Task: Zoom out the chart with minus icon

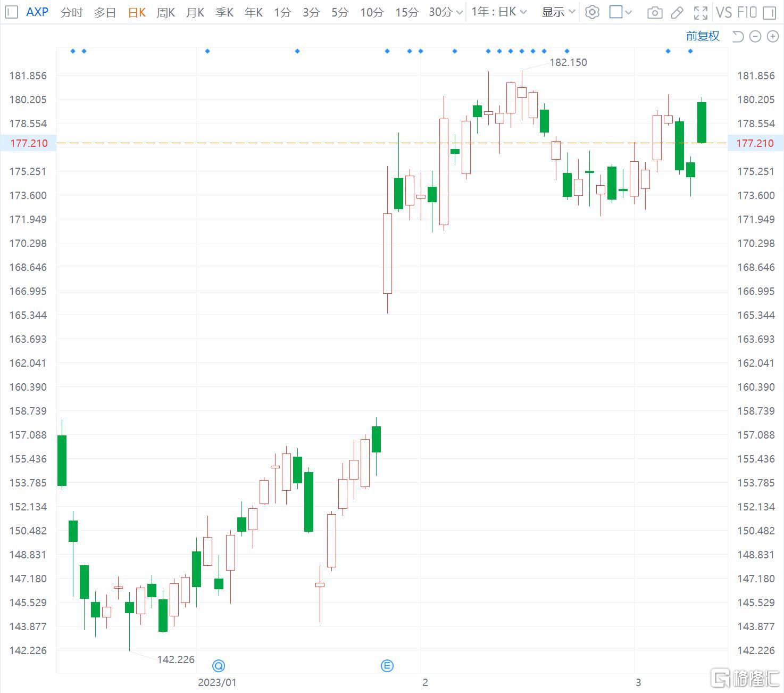Action: click(x=755, y=36)
